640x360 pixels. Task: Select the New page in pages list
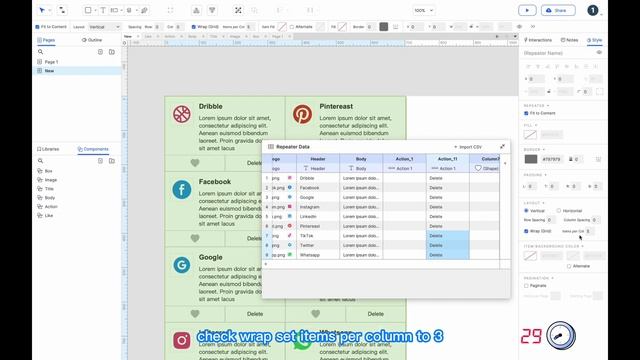pyautogui.click(x=49, y=71)
